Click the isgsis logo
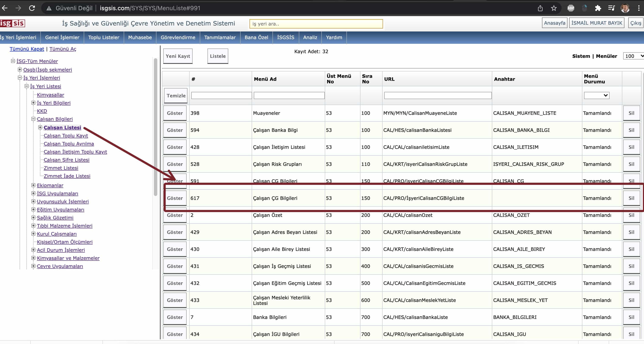This screenshot has width=644, height=344. (13, 23)
